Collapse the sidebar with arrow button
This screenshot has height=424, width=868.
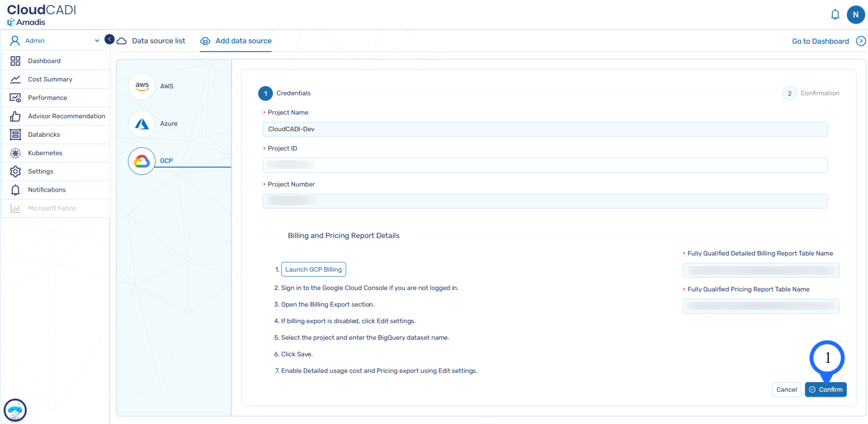110,40
